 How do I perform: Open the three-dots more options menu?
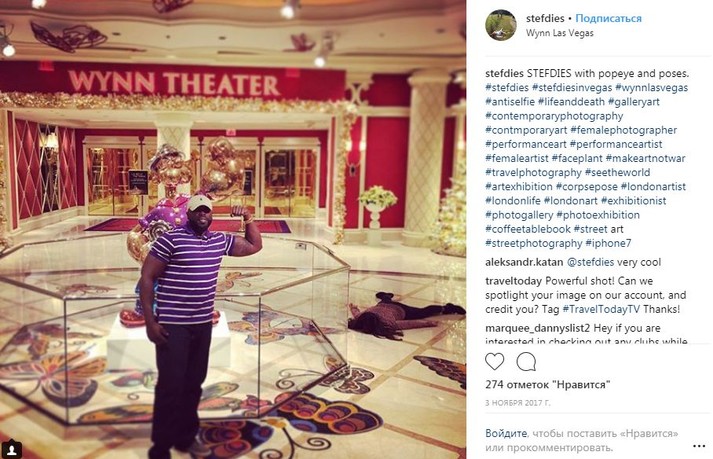click(x=699, y=446)
